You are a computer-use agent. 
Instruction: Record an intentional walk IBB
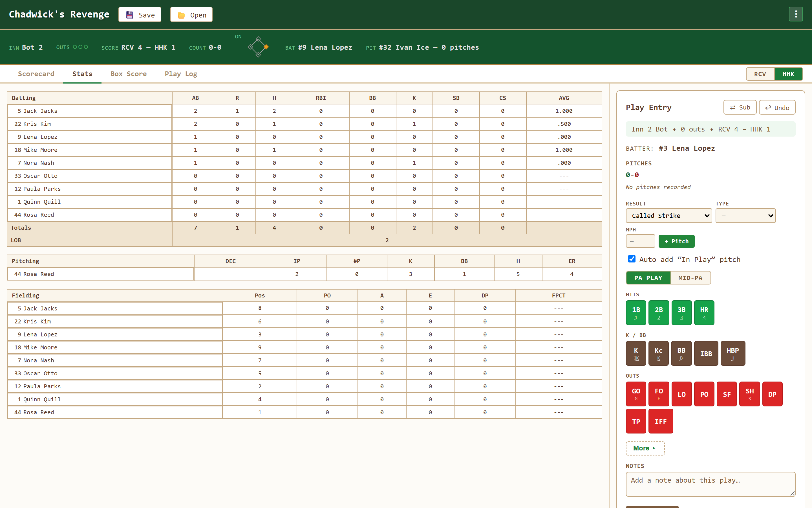pyautogui.click(x=706, y=353)
